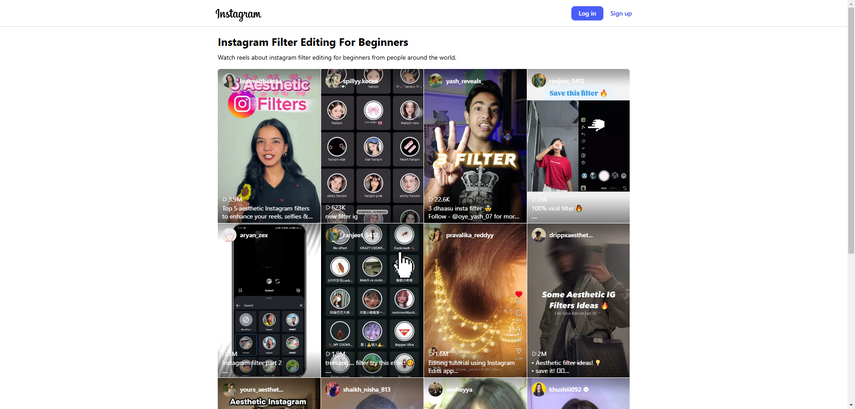Click '2M' view count on drippxaesthet reel

[541, 354]
